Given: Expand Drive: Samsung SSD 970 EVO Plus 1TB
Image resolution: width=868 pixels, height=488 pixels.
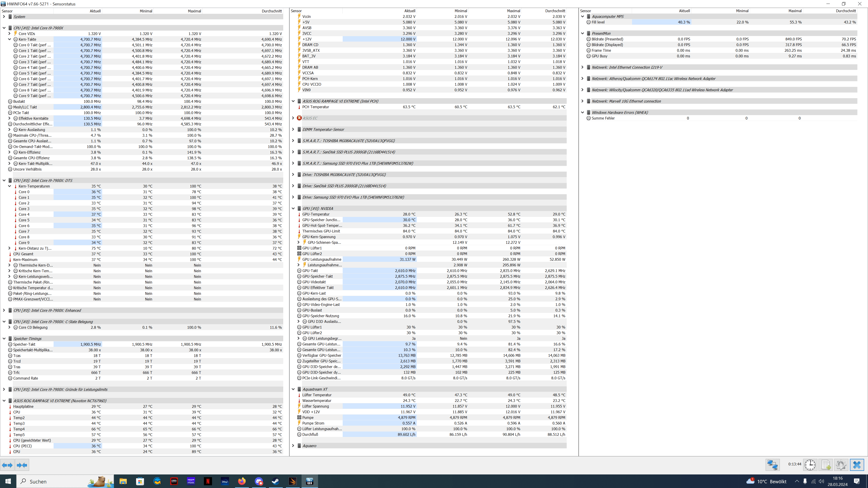Looking at the screenshot, I should point(293,197).
